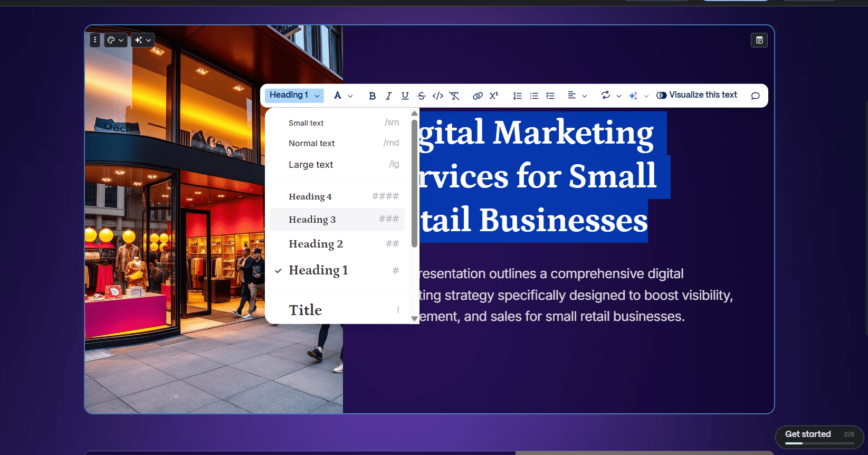Apply inline code formatting
This screenshot has height=455, width=868.
pyautogui.click(x=437, y=96)
